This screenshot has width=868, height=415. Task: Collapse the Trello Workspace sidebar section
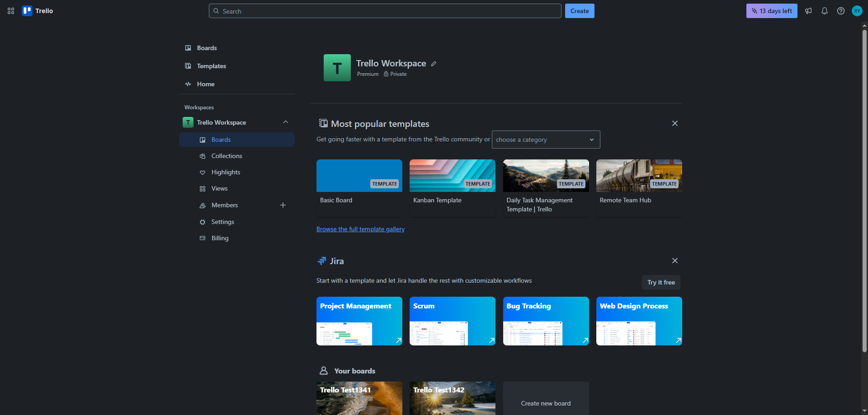coord(286,122)
